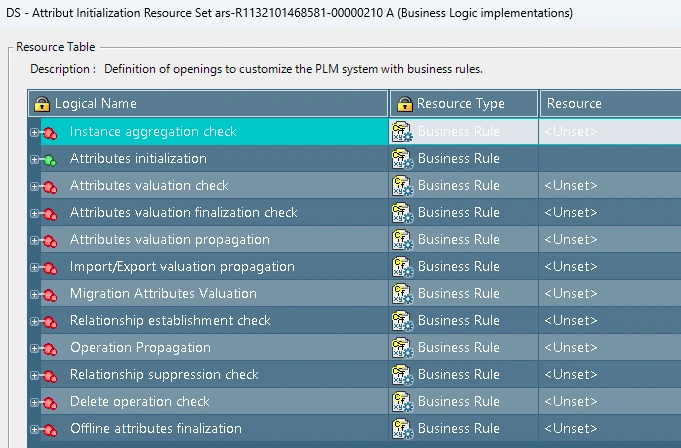Screen dimensions: 681x448
Task: Select the Import/Export valuation propagation row
Action: coord(182,266)
